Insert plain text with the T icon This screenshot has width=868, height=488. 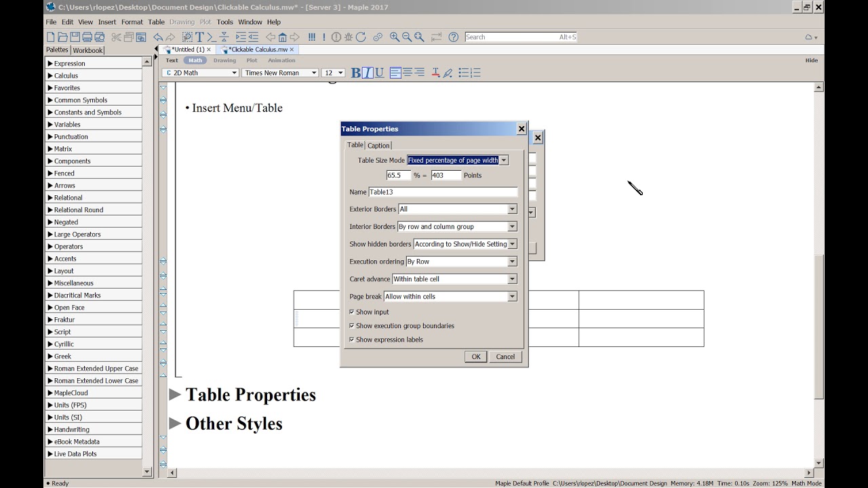pyautogui.click(x=199, y=37)
